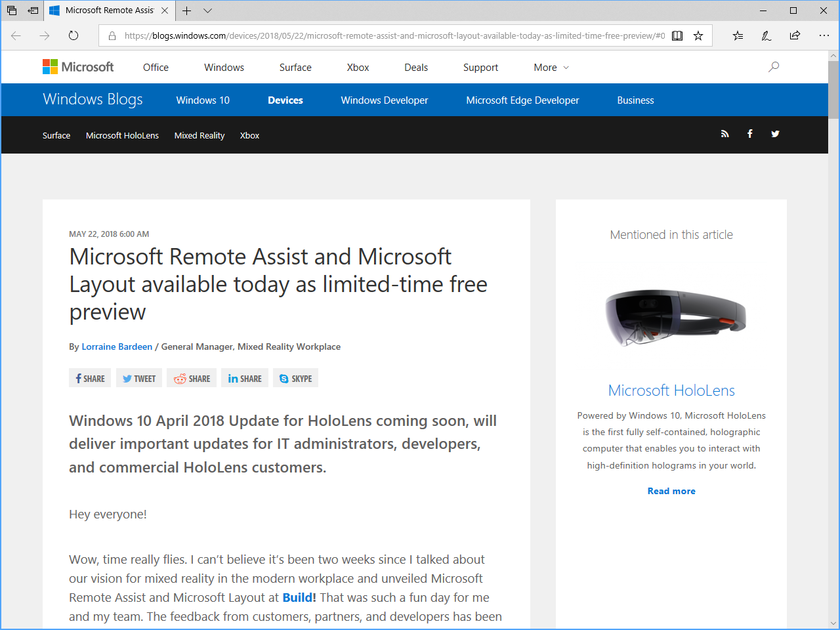Viewport: 840px width, 630px height.
Task: Set these tabs aside
Action: click(33, 10)
